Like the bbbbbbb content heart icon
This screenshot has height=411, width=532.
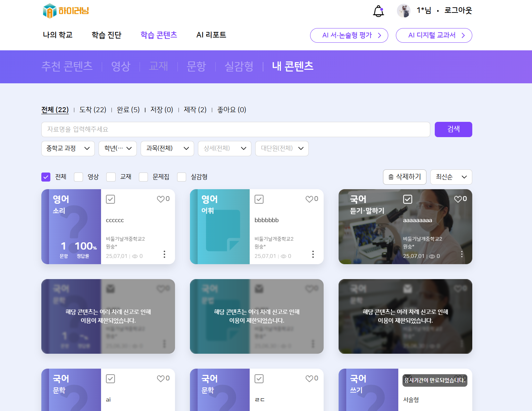pyautogui.click(x=309, y=199)
